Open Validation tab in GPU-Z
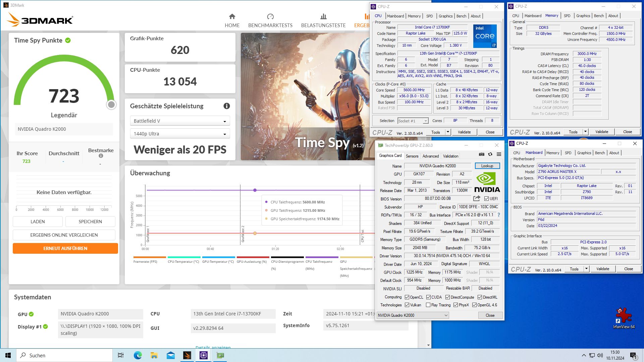The width and height of the screenshot is (644, 362). (x=450, y=156)
